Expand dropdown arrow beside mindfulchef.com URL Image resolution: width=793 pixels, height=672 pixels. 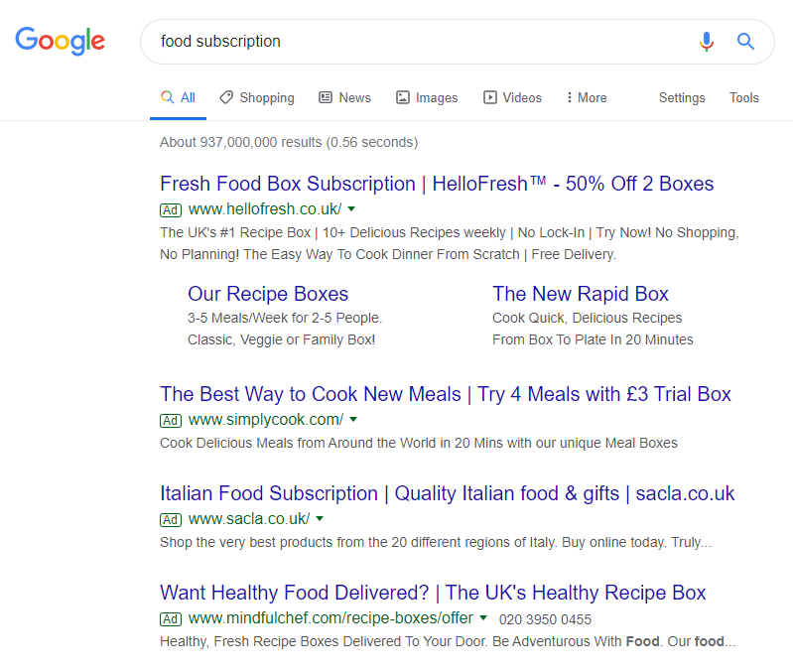(x=483, y=617)
